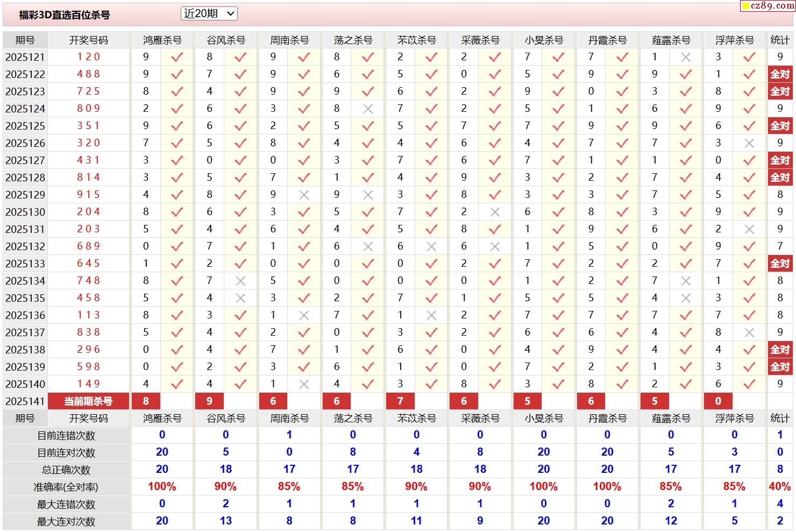The width and height of the screenshot is (796, 532).
Task: Click the 福彩3D直选百位杀号 page title
Action: (65, 15)
